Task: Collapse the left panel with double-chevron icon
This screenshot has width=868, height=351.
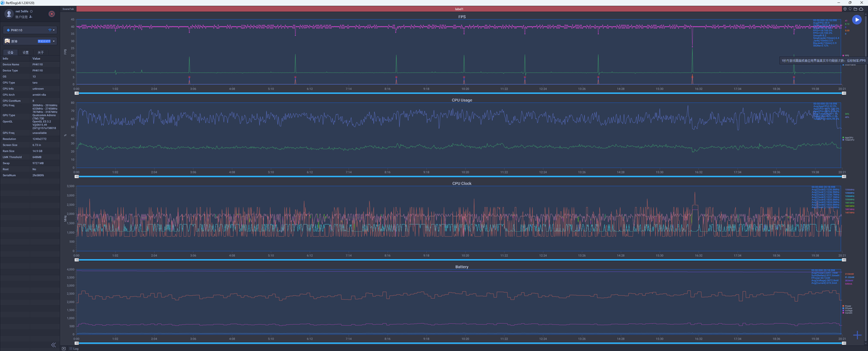Action: coord(53,344)
